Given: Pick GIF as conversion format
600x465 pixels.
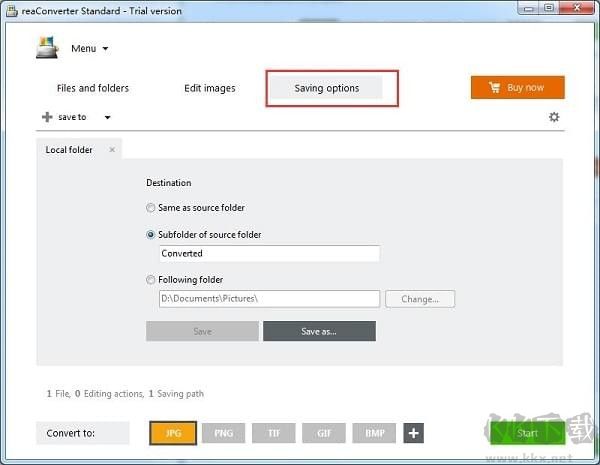Looking at the screenshot, I should pos(323,433).
